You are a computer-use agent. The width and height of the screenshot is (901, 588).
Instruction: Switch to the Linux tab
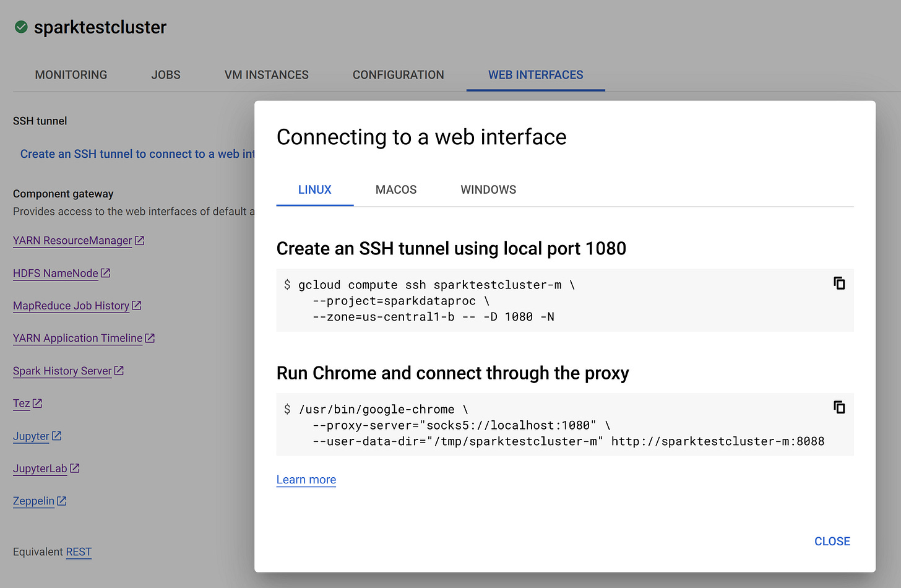[315, 190]
